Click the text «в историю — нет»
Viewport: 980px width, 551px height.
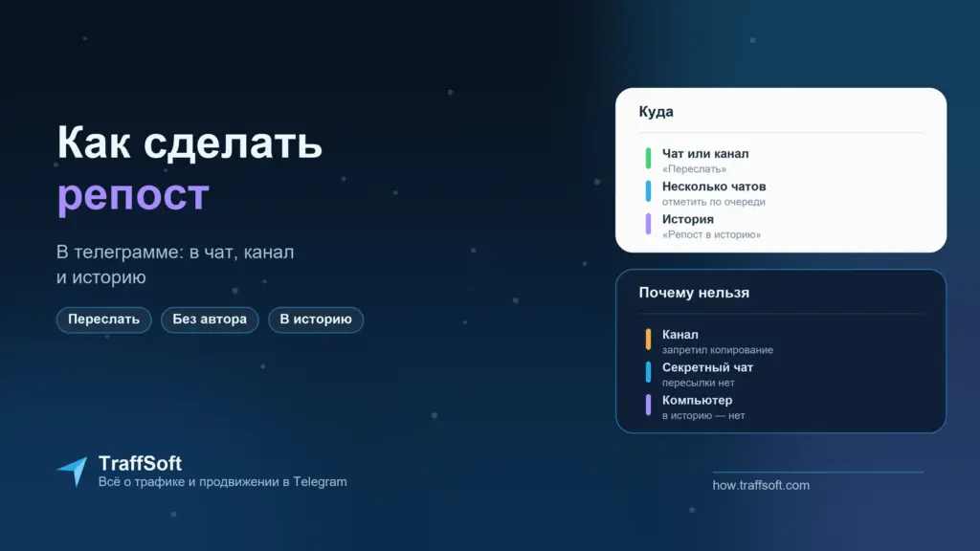[703, 415]
